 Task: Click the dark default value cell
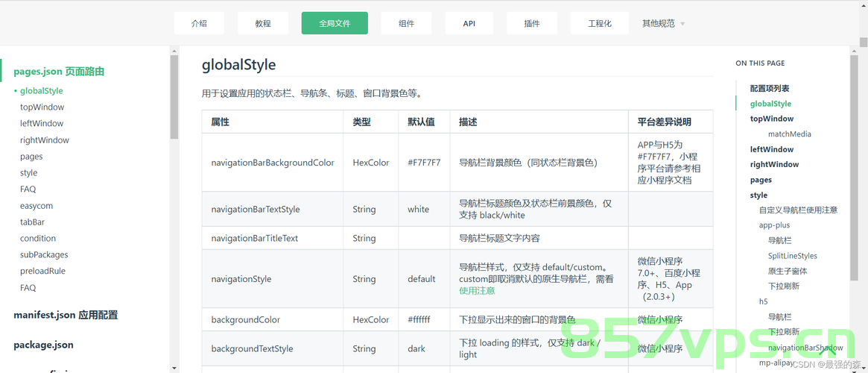click(424, 348)
